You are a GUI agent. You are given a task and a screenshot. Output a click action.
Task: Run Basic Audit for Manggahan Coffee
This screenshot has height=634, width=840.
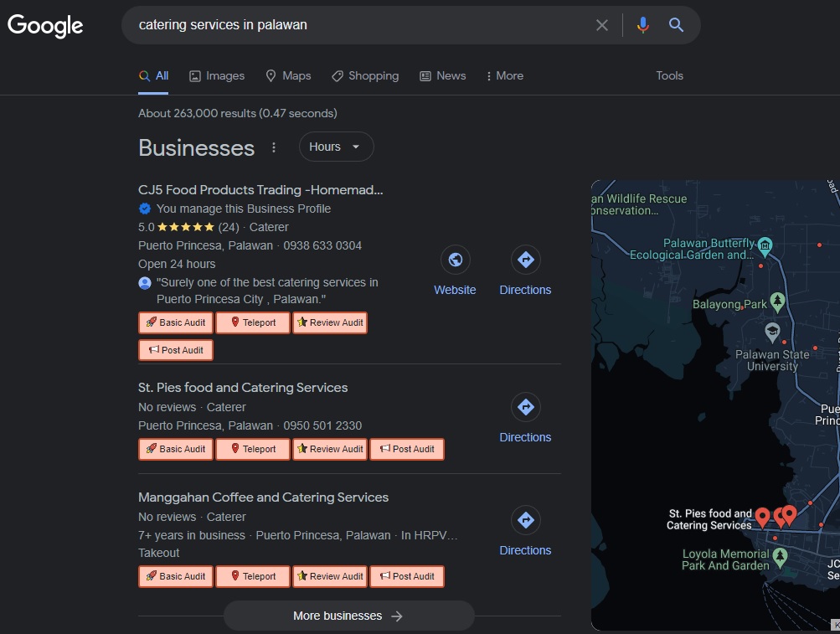(x=176, y=577)
